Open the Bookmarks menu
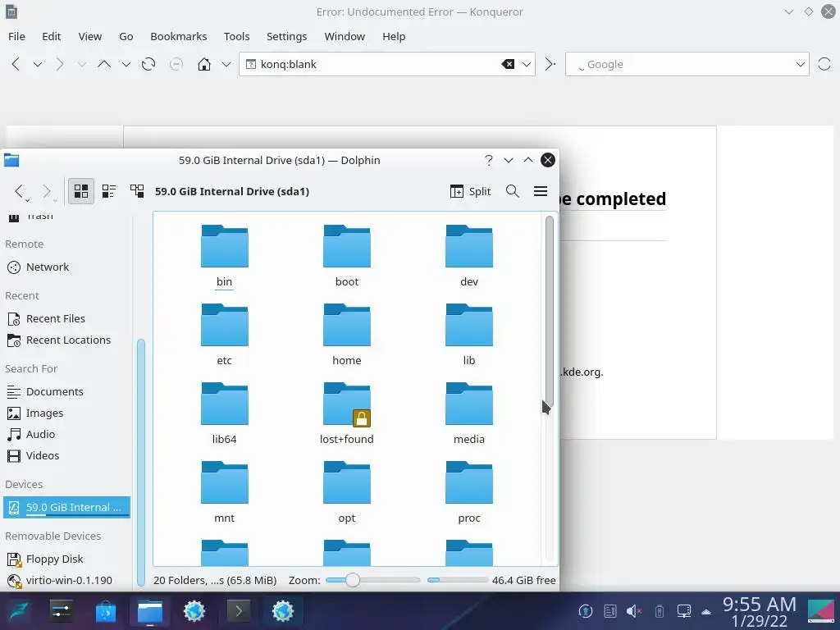The width and height of the screenshot is (840, 630). tap(178, 36)
